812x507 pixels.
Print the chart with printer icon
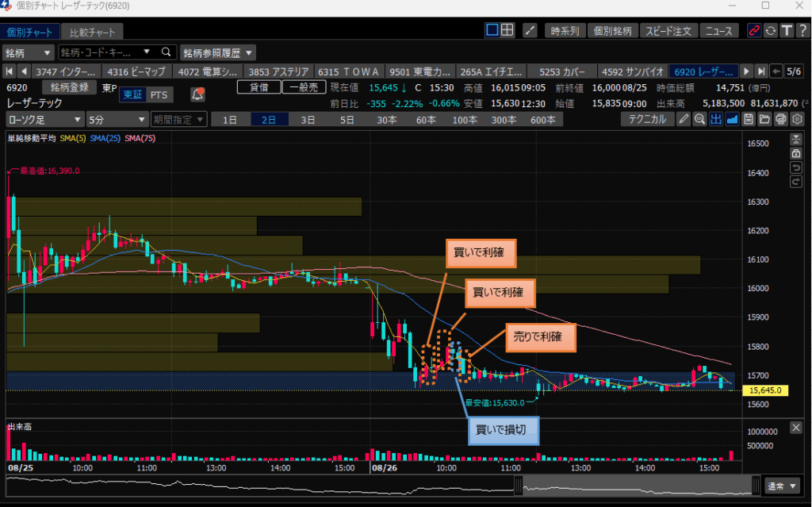click(x=781, y=120)
